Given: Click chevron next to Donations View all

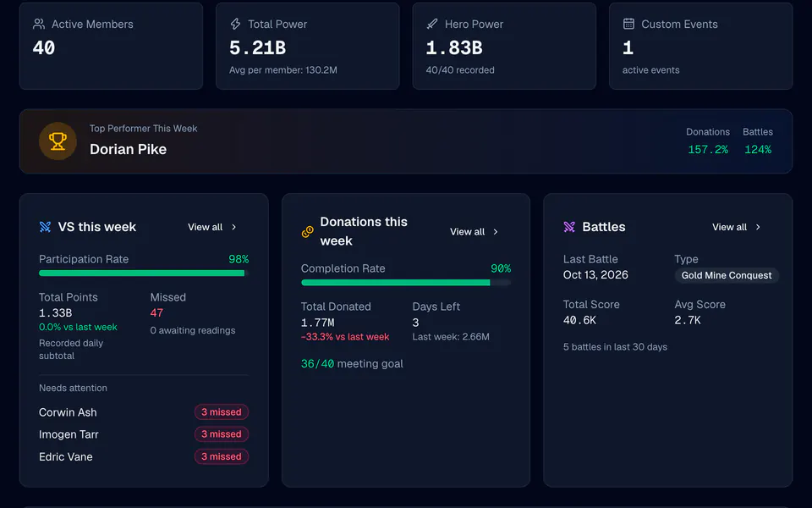Looking at the screenshot, I should [x=496, y=232].
